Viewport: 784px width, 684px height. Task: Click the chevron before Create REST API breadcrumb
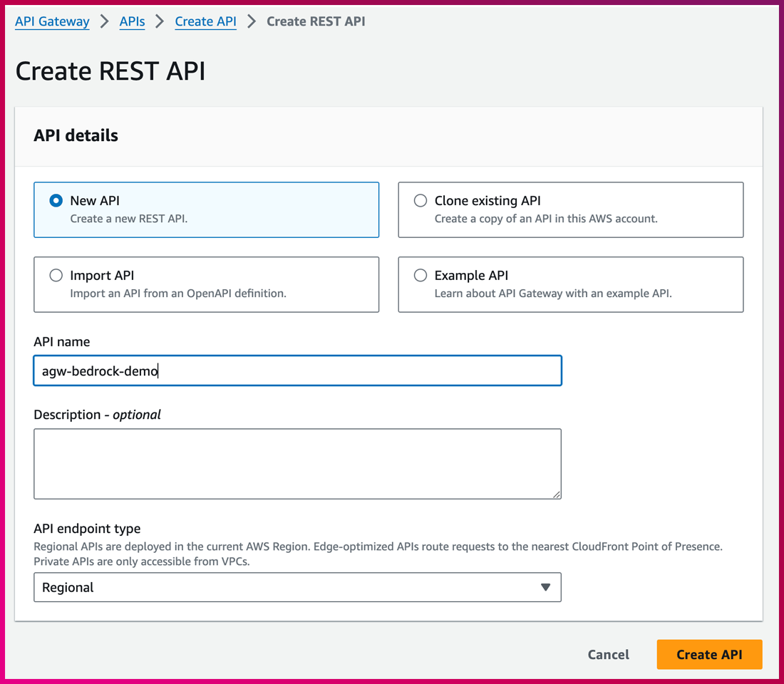252,21
